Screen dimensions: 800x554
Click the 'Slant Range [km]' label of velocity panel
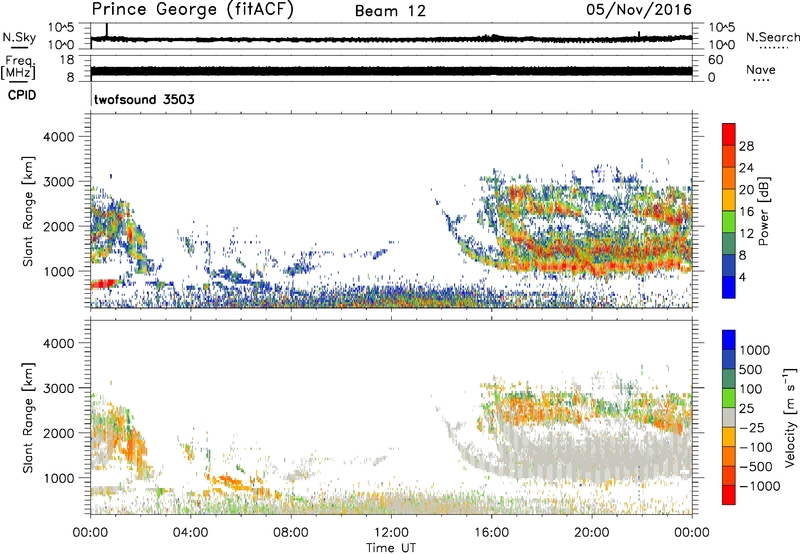pyautogui.click(x=28, y=418)
